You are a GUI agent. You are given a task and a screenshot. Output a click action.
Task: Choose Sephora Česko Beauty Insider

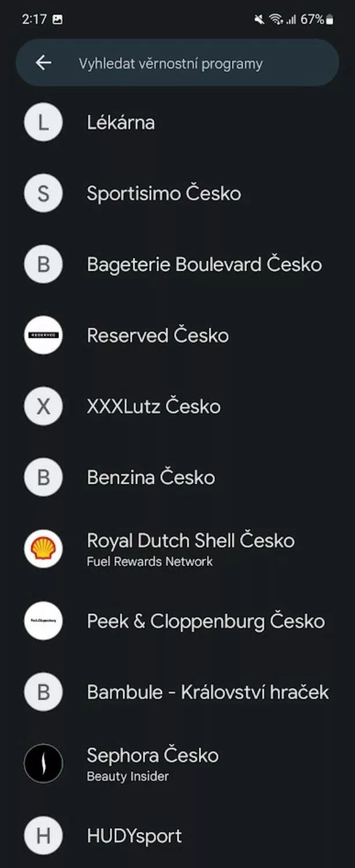pyautogui.click(x=177, y=763)
